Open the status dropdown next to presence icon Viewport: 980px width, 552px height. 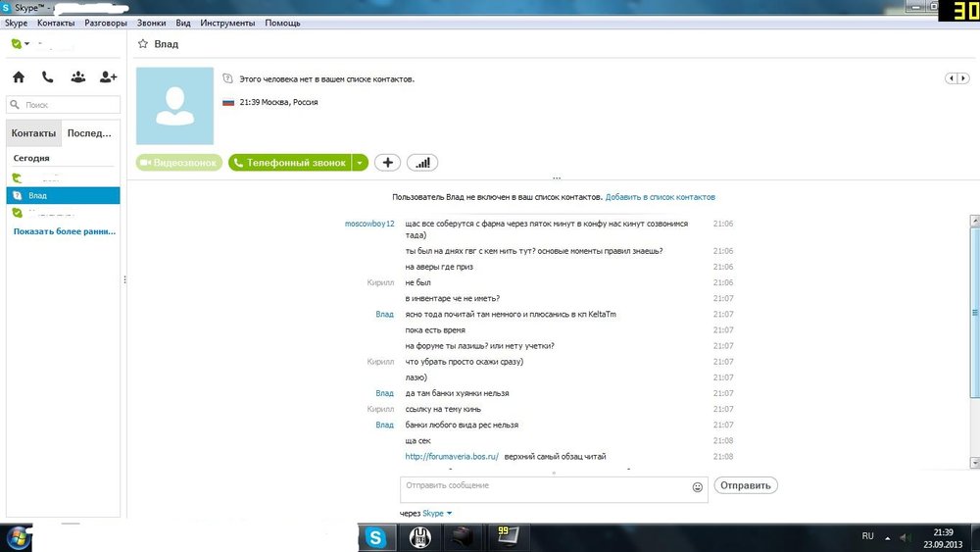(x=26, y=44)
